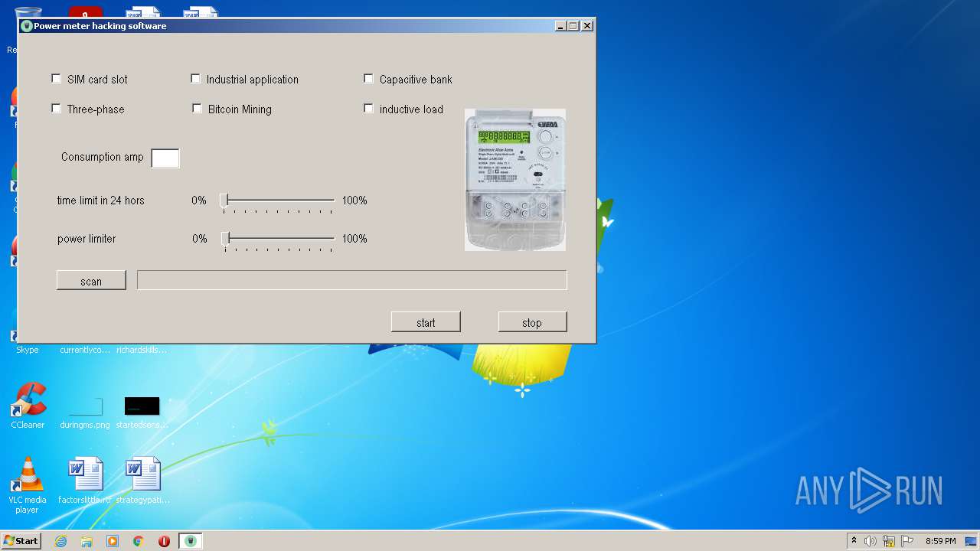Maximize the Power meter hacking software window

(x=573, y=26)
